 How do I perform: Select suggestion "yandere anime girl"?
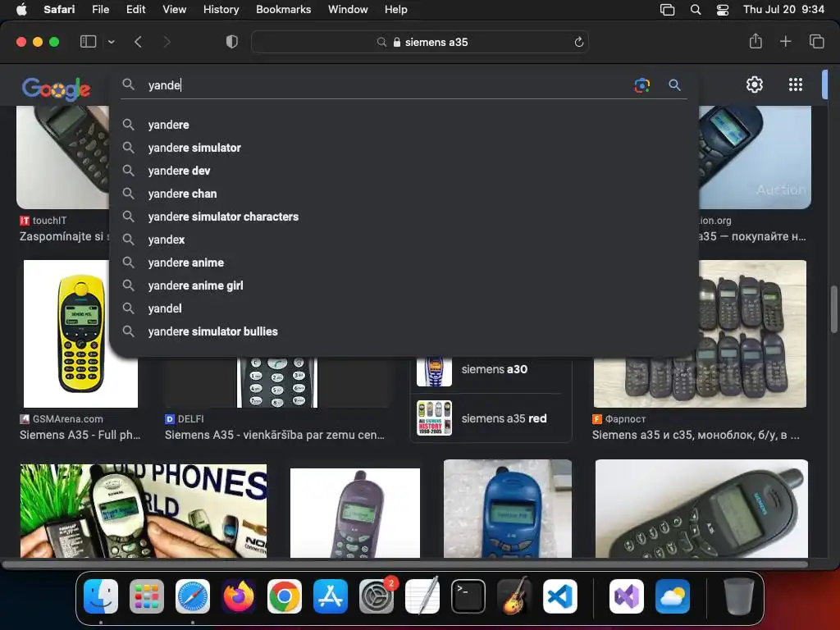pos(404,285)
